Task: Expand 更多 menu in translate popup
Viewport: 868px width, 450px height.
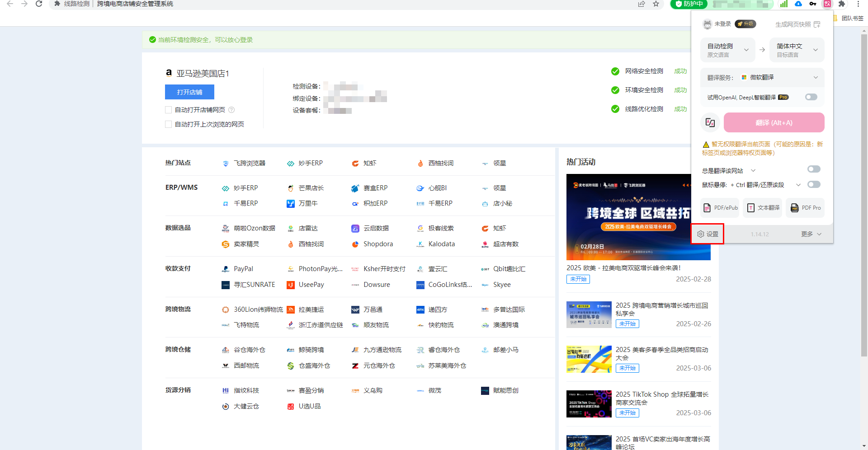Action: point(811,234)
